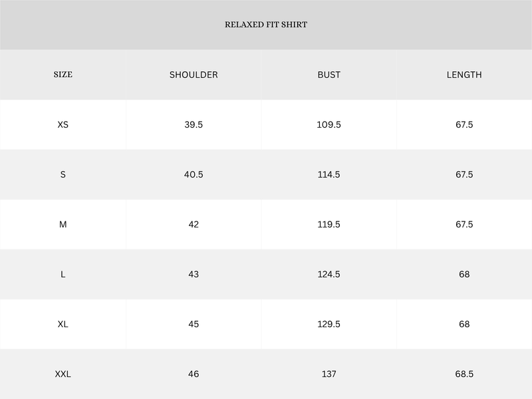
Task: Click shoulder value 46
Action: coord(194,374)
